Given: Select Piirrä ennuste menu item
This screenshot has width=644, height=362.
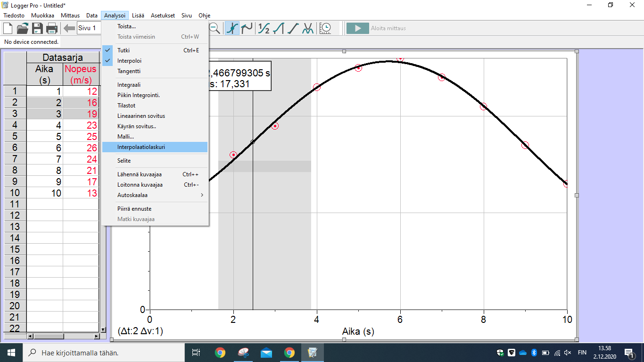Looking at the screenshot, I should click(x=155, y=209).
